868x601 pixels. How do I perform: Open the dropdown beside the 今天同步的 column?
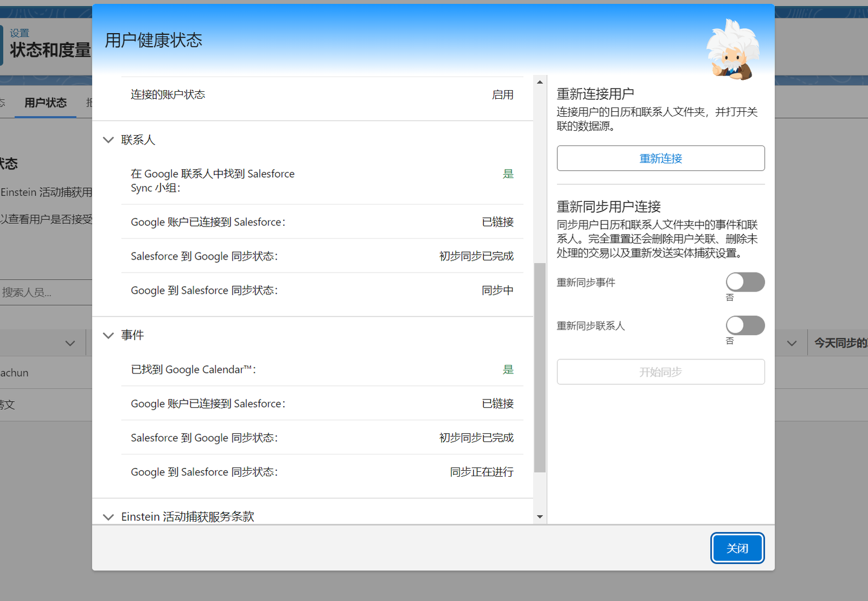(792, 343)
